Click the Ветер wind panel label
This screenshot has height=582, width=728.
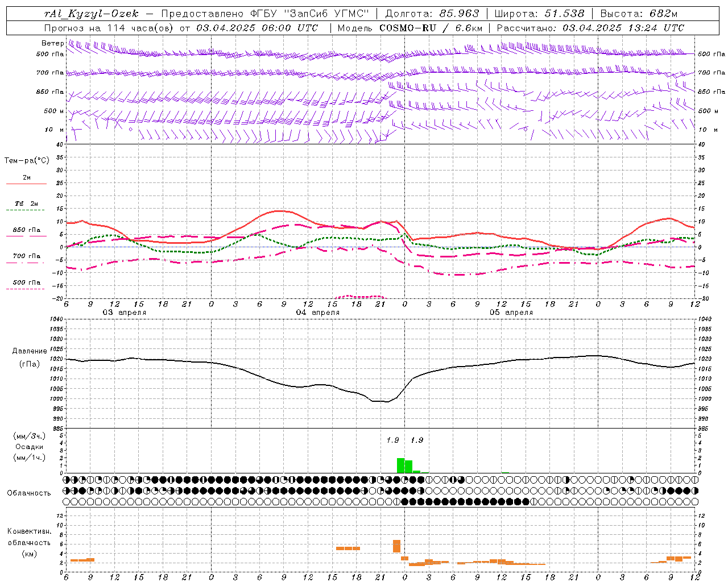coord(52,43)
